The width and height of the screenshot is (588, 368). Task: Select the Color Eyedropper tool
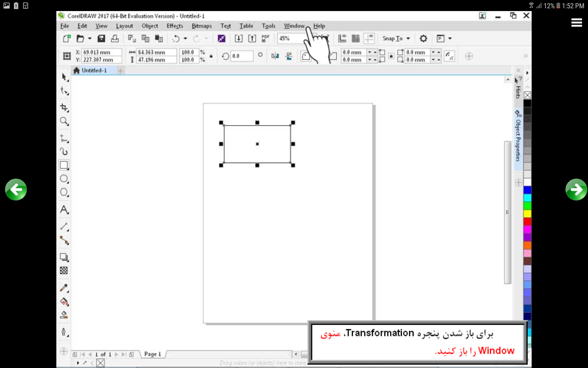pyautogui.click(x=64, y=288)
